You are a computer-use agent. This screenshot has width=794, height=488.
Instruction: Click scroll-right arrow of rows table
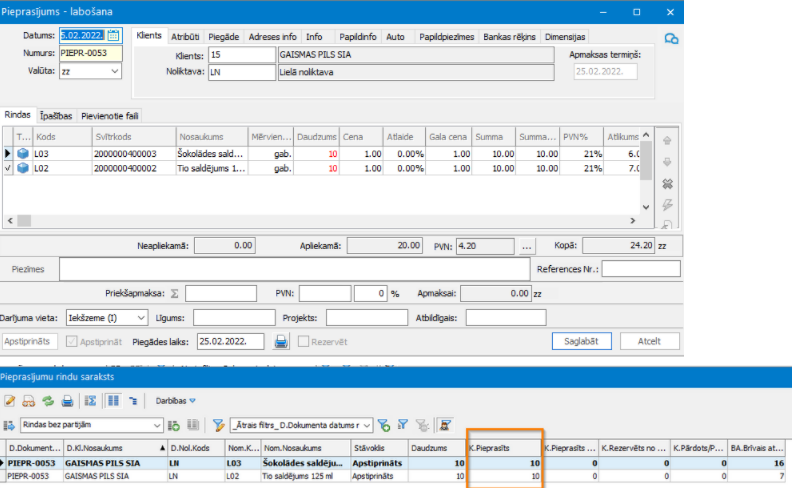tap(632, 221)
